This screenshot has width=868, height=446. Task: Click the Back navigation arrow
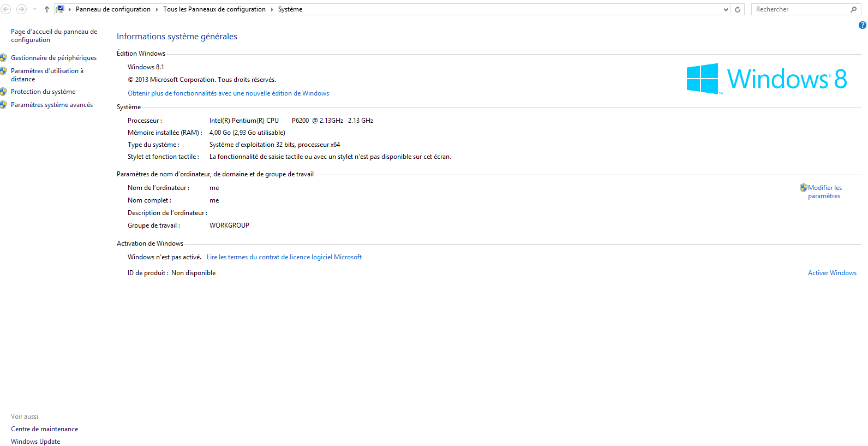(6, 9)
